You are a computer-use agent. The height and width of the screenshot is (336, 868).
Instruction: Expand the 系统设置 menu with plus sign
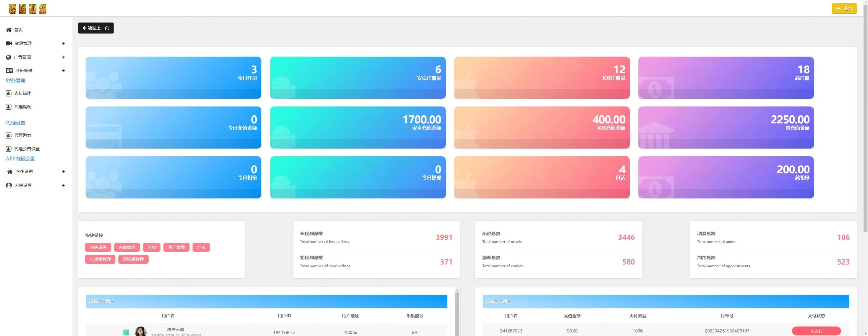click(x=63, y=185)
